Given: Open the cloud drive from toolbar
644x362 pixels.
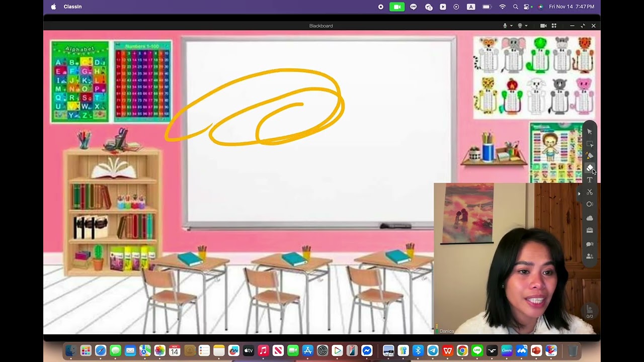Looking at the screenshot, I should (590, 218).
